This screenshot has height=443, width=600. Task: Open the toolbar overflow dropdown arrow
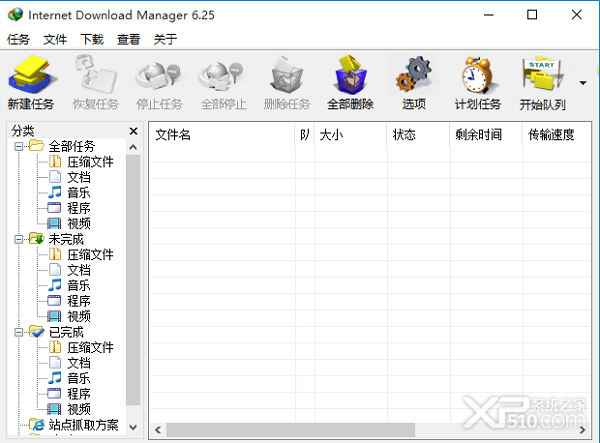(x=583, y=83)
